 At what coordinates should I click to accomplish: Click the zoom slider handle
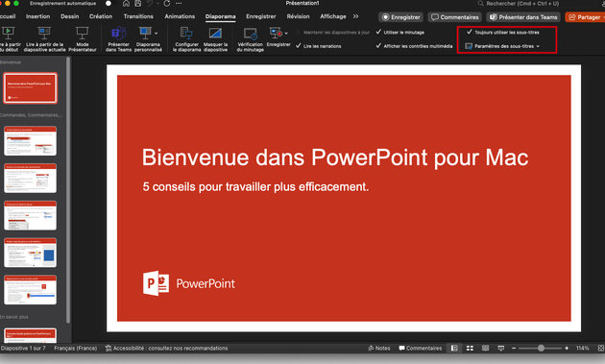point(541,349)
